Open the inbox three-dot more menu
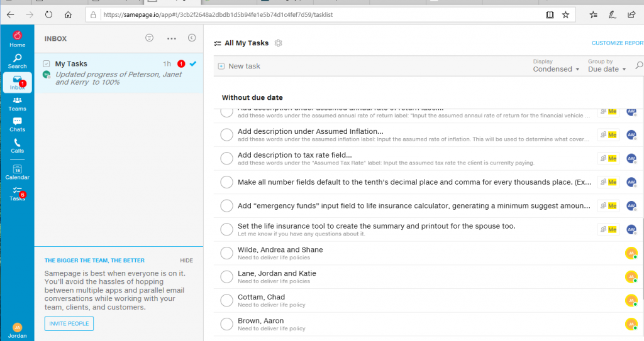 pos(171,38)
